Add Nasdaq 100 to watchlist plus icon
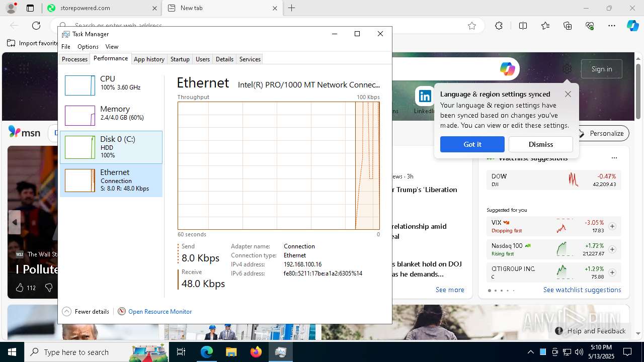The width and height of the screenshot is (644, 362). coord(612,249)
